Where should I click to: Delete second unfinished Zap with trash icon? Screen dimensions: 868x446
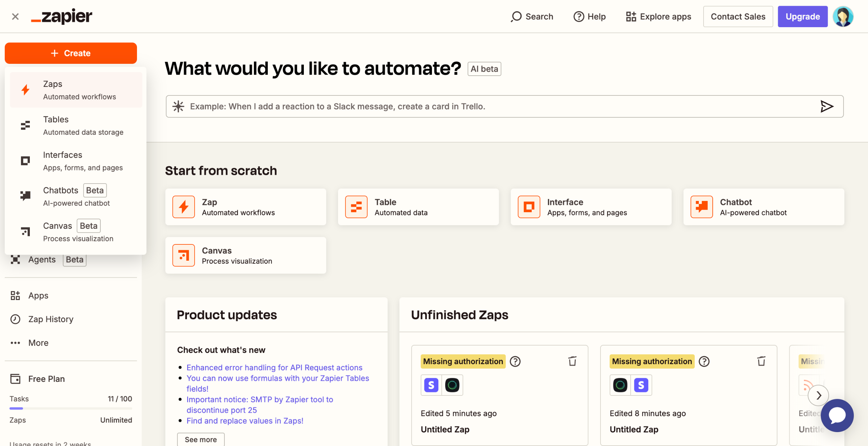tap(761, 361)
